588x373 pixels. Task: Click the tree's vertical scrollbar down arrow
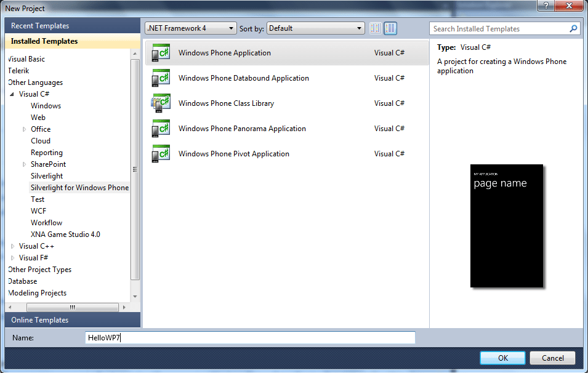[135, 297]
